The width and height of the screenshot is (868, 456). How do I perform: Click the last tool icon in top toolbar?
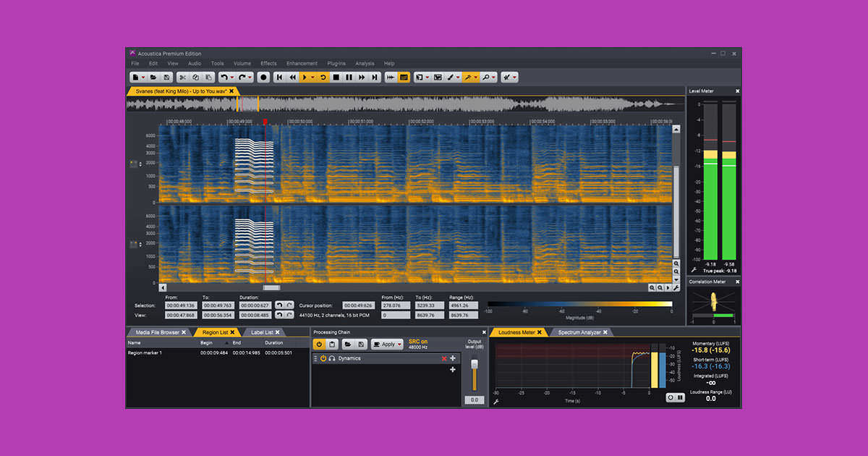point(506,77)
